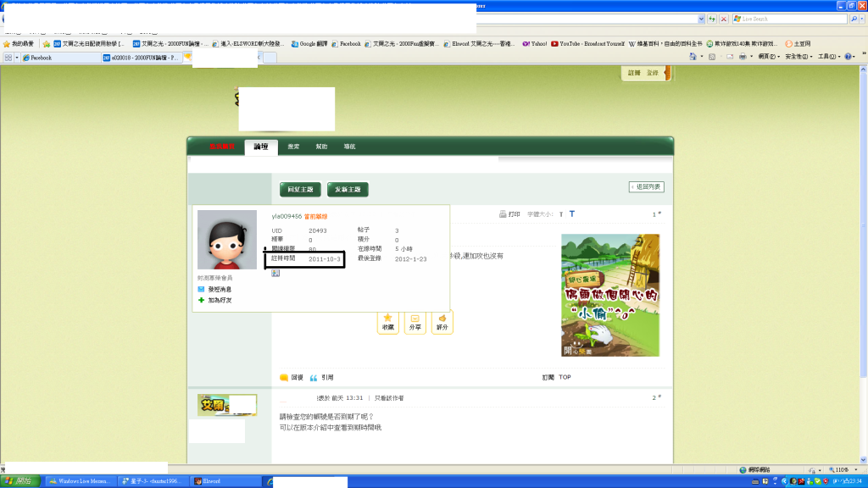Viewport: 868px width, 488px height.
Task: Click the 打印 printer icon
Action: [x=503, y=214]
